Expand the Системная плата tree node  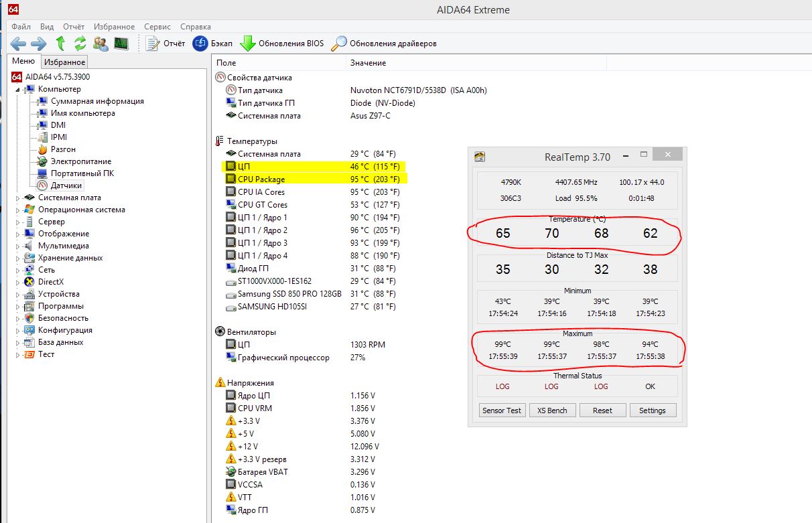pos(19,198)
